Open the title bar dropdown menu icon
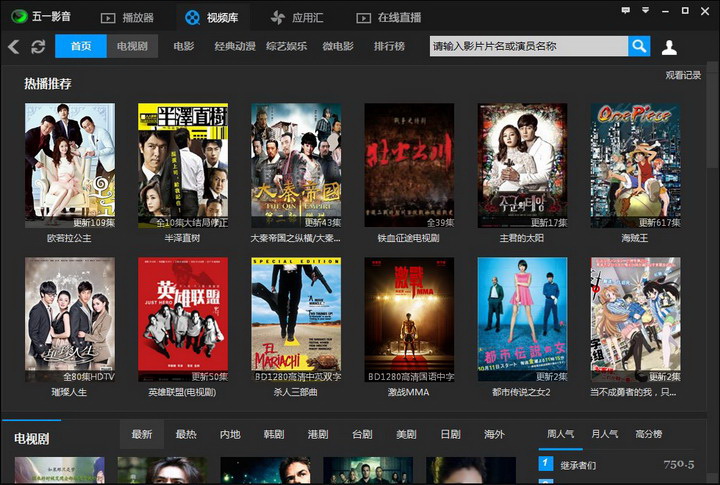The image size is (720, 485). 646,10
